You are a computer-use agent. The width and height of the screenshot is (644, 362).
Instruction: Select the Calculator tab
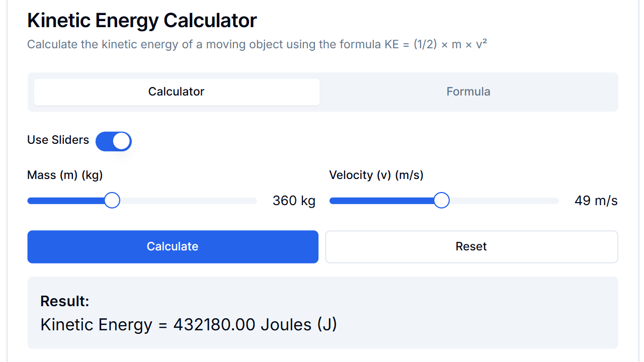[176, 92]
